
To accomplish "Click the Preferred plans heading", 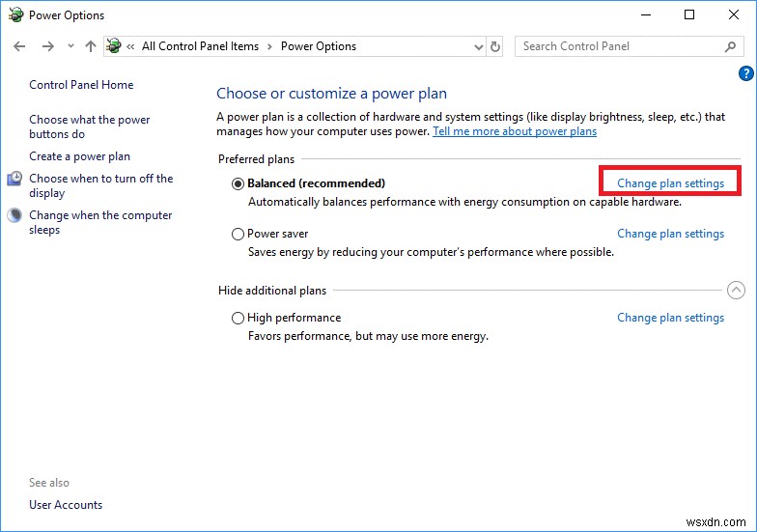I will (x=257, y=159).
